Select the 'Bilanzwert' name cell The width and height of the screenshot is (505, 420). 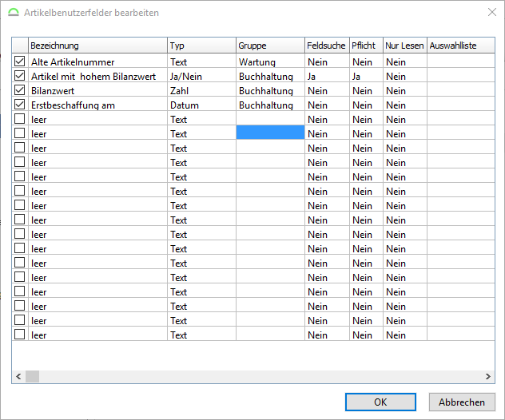(98, 89)
